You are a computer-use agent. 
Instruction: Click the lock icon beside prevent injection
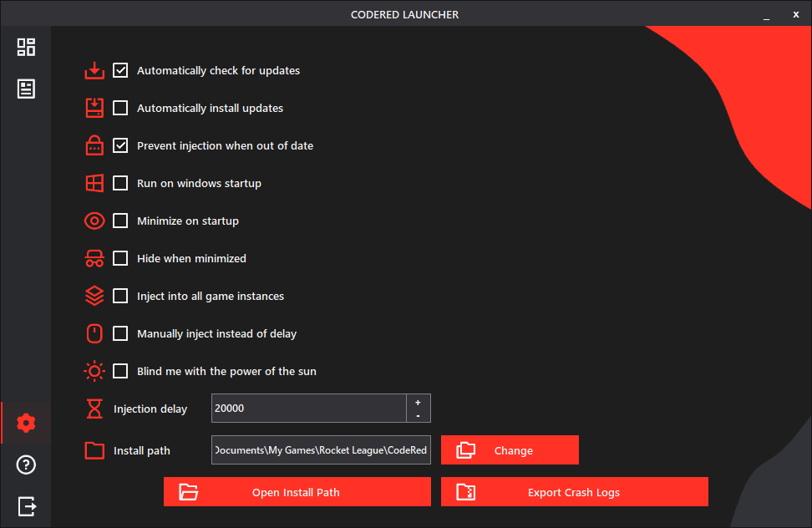click(94, 145)
